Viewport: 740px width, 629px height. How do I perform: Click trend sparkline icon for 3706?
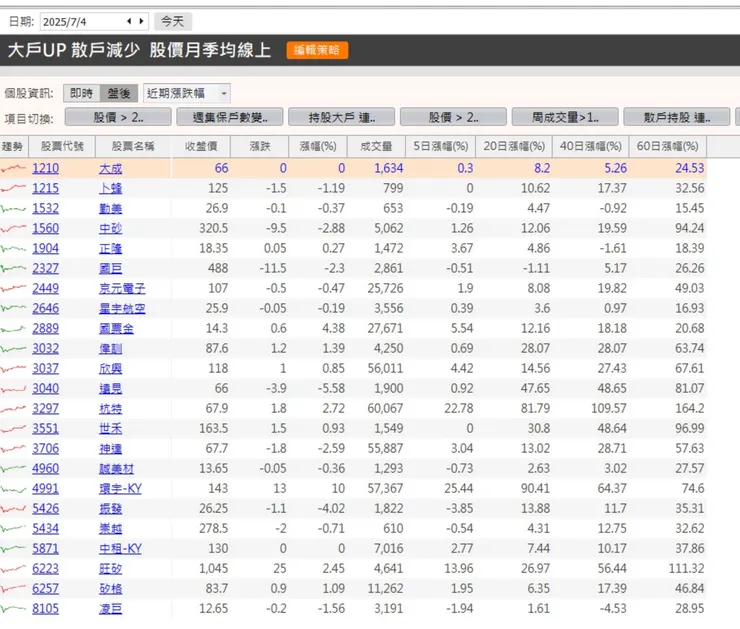pos(13,448)
